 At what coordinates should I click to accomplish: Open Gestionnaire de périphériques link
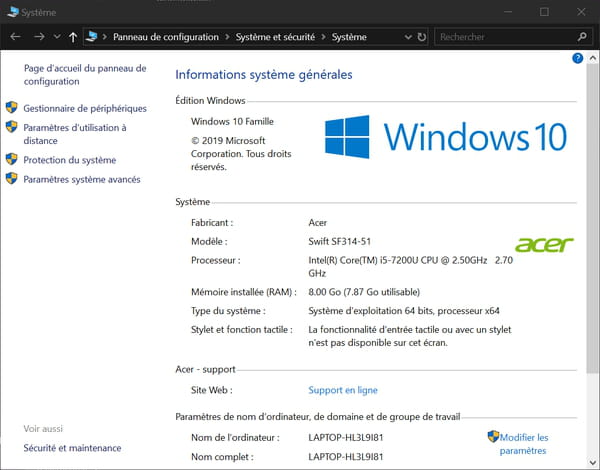[85, 109]
